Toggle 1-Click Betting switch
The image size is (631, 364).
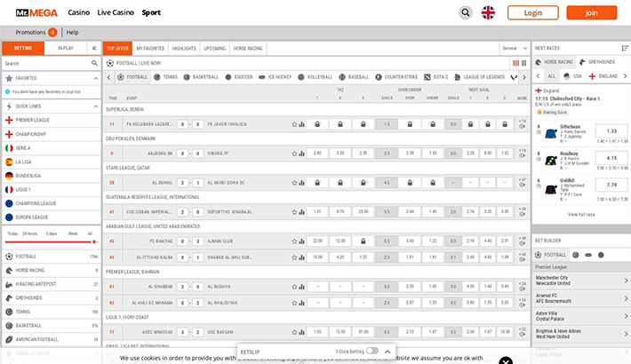[372, 351]
